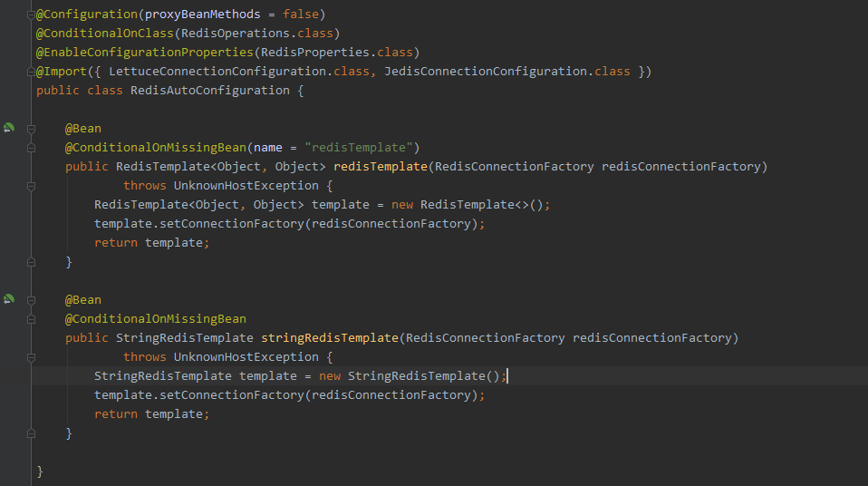The image size is (868, 486).
Task: Click new RedisTemplate<>() constructor call
Action: click(468, 205)
